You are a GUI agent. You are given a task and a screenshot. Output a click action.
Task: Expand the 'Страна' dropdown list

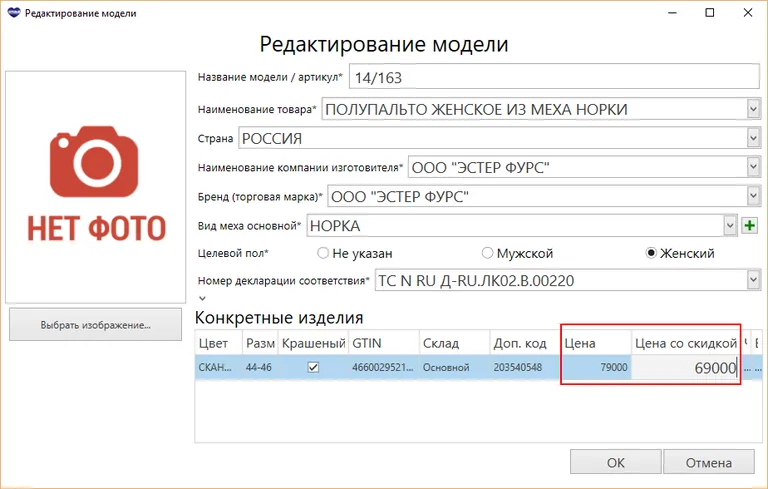pos(753,138)
